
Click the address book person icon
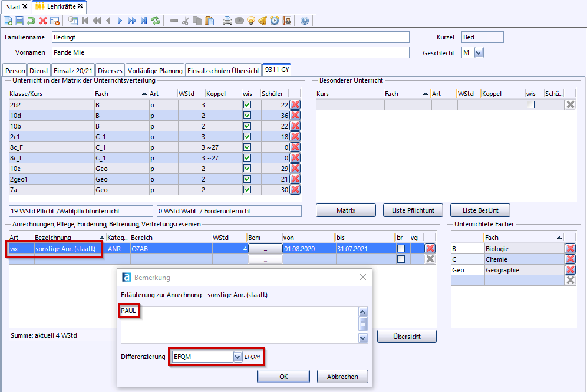pos(287,21)
